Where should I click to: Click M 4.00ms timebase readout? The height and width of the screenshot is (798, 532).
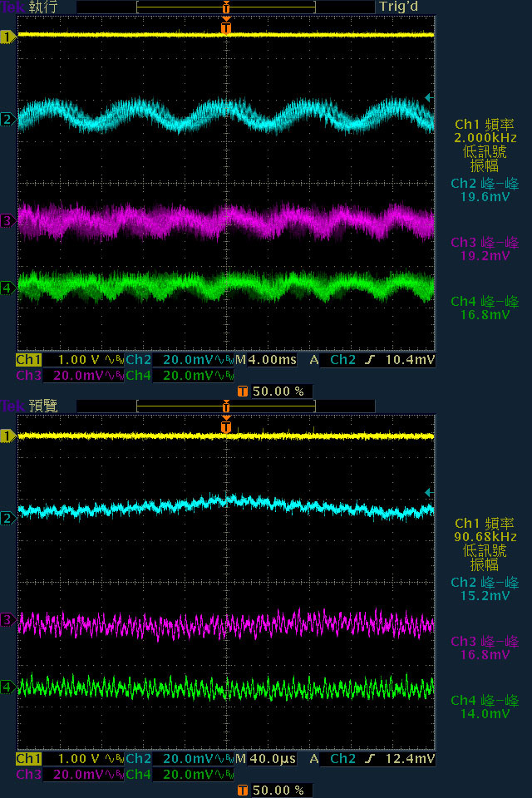tap(266, 360)
